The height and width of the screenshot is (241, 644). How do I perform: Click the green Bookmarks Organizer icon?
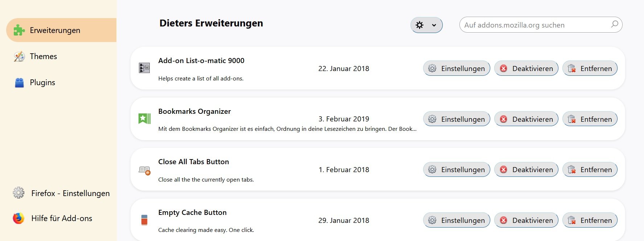tap(144, 119)
